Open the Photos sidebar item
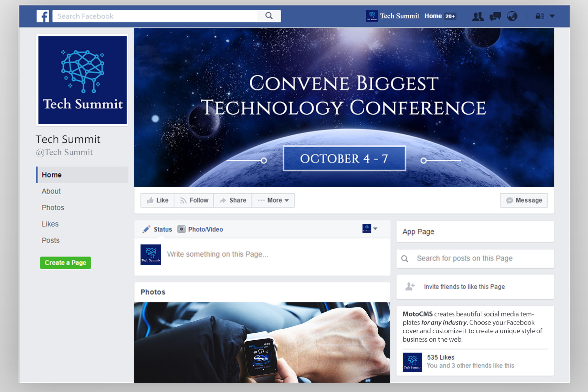 pyautogui.click(x=53, y=208)
